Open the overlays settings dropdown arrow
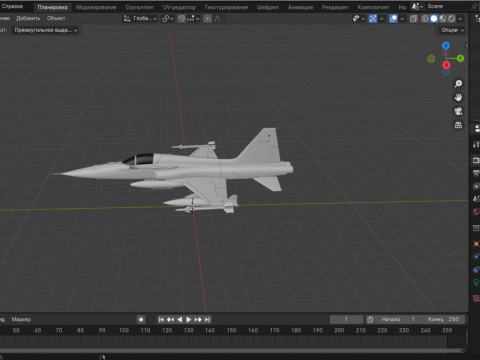480x360 pixels. tap(402, 19)
